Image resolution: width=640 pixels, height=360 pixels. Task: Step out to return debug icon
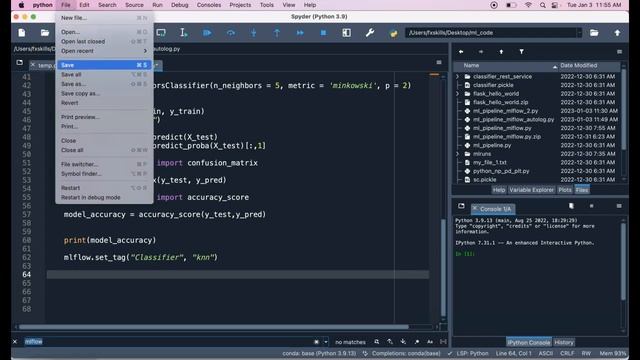coord(277,33)
